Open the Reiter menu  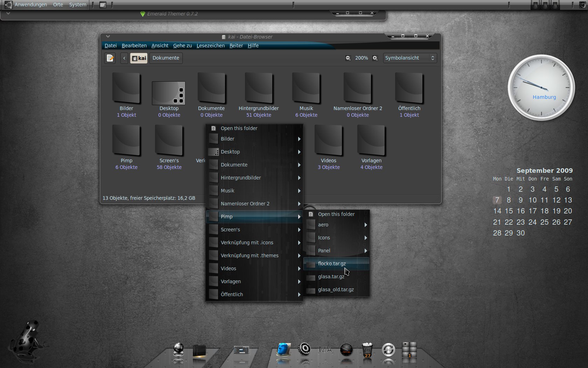[x=236, y=46]
